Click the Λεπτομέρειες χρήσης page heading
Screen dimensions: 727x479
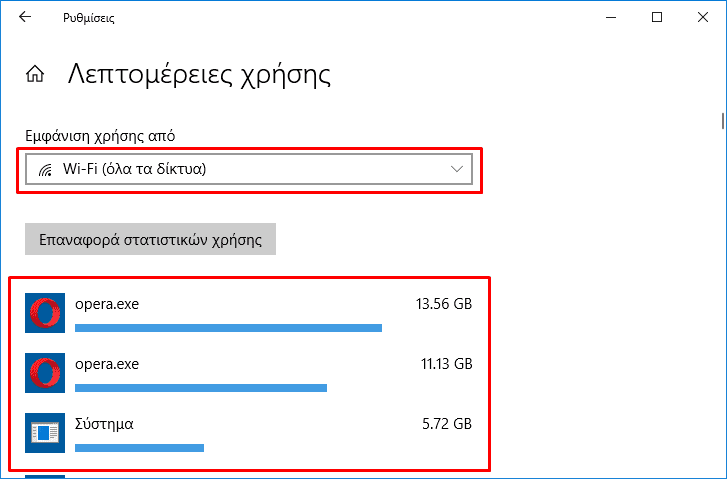[199, 74]
